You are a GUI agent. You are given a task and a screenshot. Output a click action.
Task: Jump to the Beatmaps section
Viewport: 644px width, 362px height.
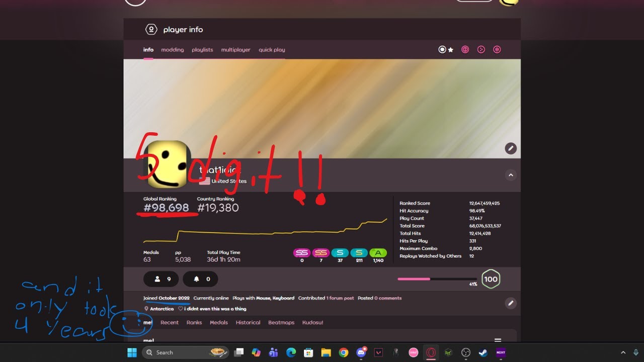pyautogui.click(x=281, y=322)
